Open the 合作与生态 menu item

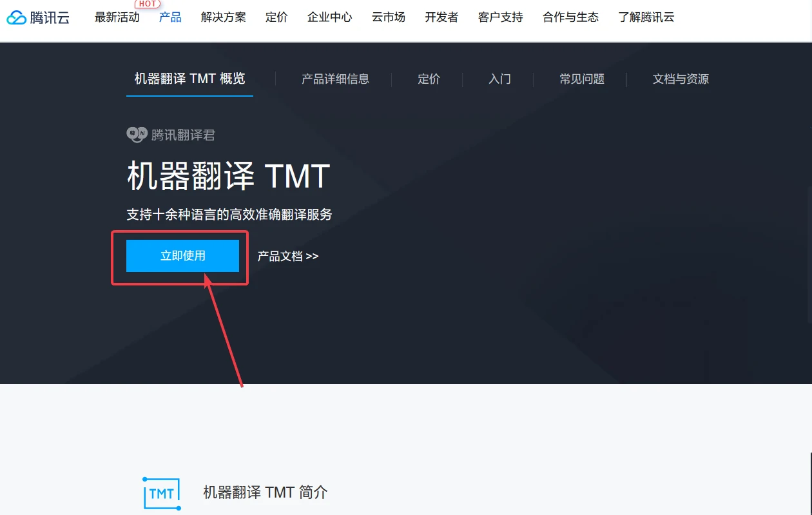(x=570, y=17)
